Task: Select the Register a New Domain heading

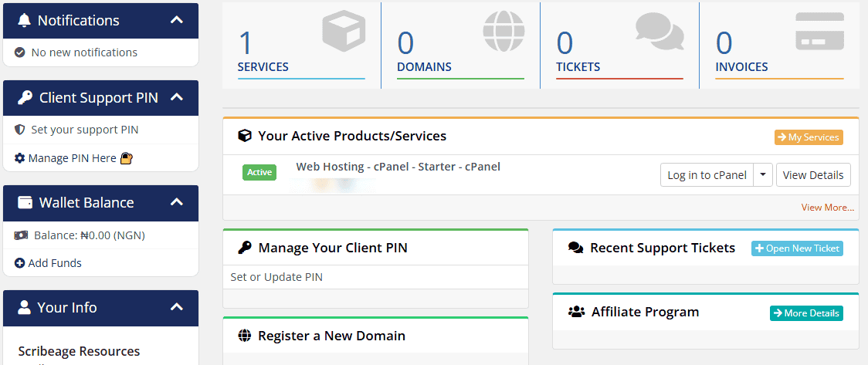Action: point(331,336)
